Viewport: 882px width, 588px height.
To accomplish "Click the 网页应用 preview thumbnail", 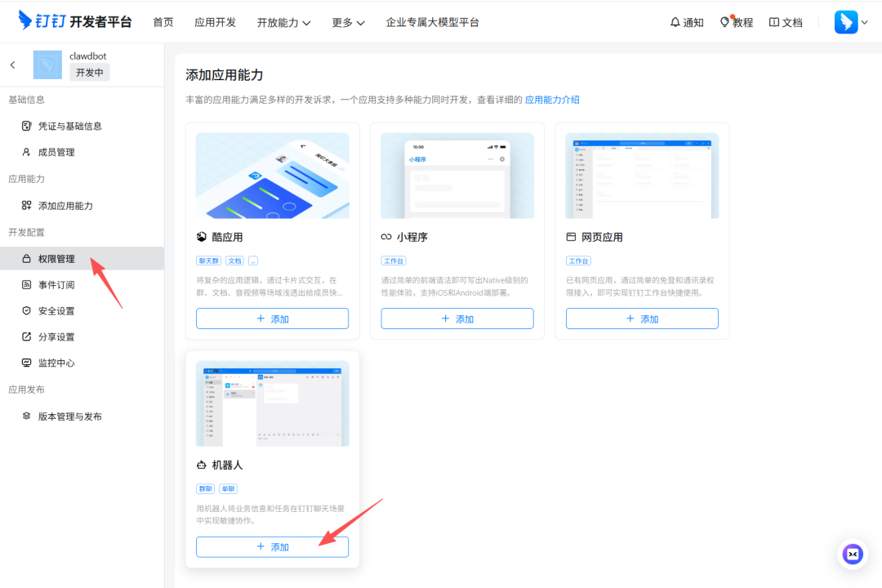I will coord(642,176).
